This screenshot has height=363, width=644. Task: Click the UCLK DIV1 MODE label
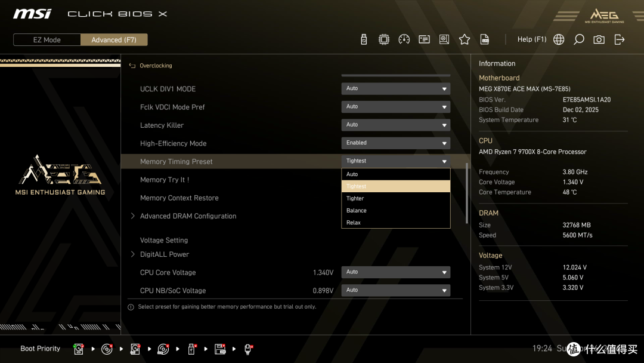[x=168, y=89]
